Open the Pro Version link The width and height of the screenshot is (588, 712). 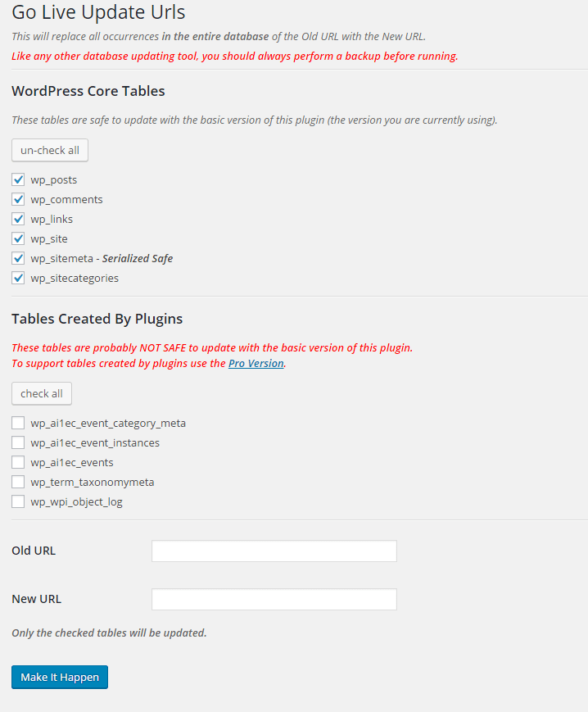(256, 363)
